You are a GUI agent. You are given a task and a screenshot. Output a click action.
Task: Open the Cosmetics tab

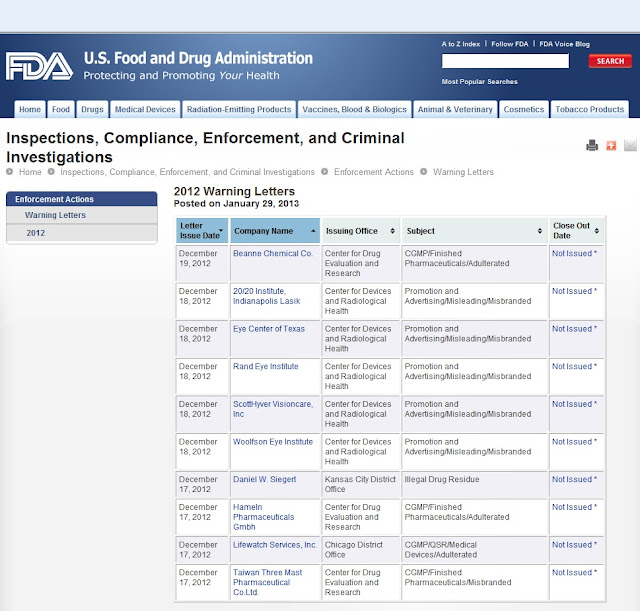[x=524, y=109]
